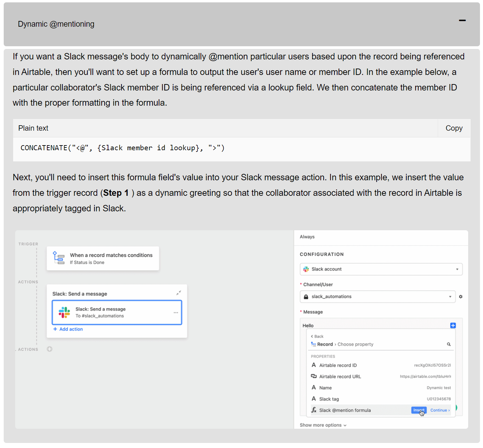Click the Always label
Image resolution: width=483 pixels, height=448 pixels.
(307, 237)
